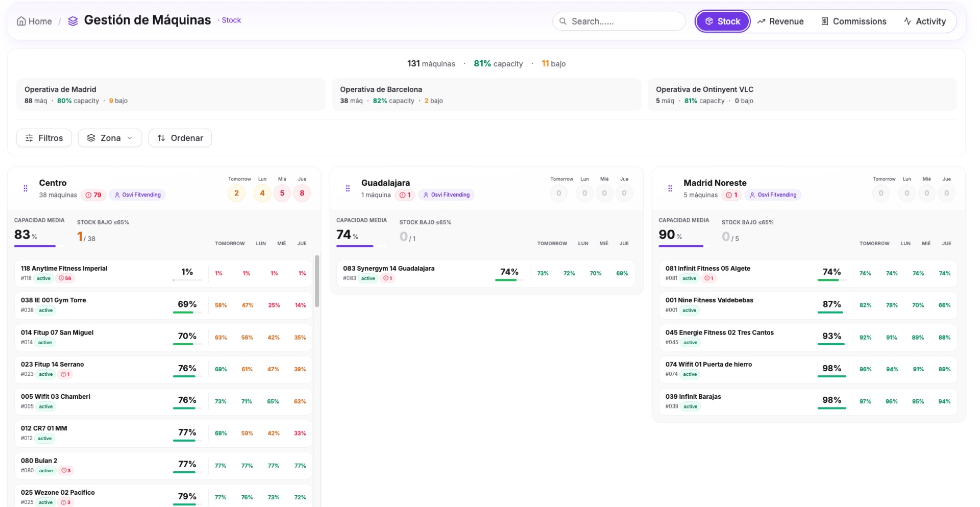Select the Operativa de Barcelona card
This screenshot has height=507, width=980.
(x=486, y=94)
